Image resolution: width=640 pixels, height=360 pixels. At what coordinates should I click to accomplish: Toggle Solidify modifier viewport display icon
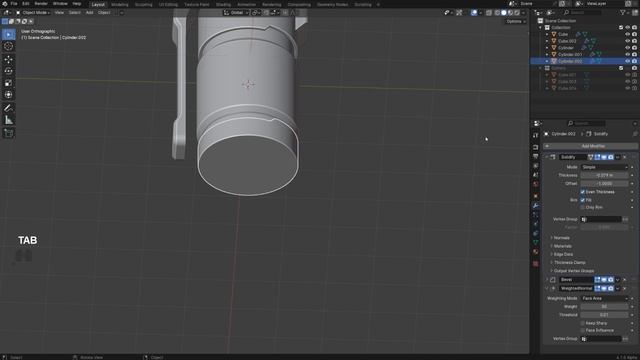coord(604,157)
